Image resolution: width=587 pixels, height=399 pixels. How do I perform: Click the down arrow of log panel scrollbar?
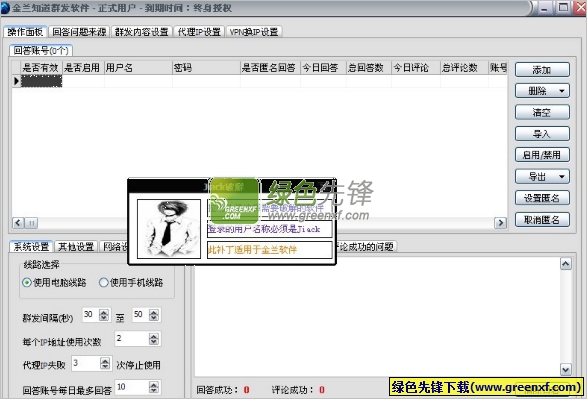click(566, 370)
